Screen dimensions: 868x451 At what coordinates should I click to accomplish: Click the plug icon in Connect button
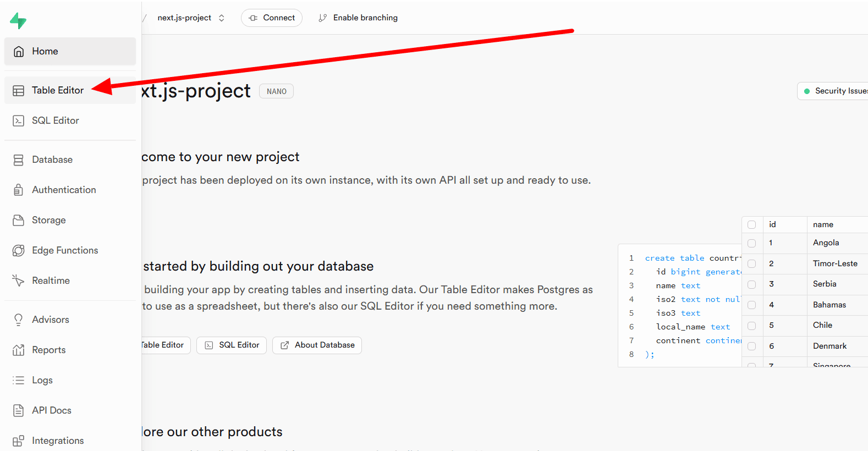[253, 18]
